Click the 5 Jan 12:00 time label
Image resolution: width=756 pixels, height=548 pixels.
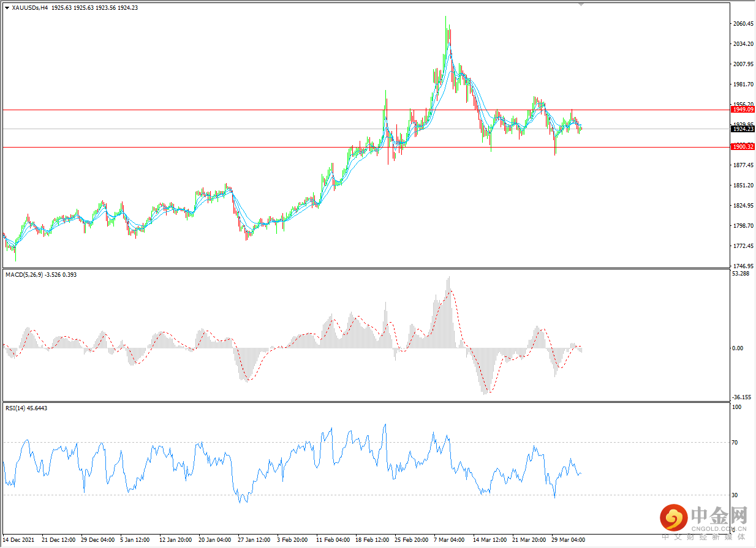135,540
